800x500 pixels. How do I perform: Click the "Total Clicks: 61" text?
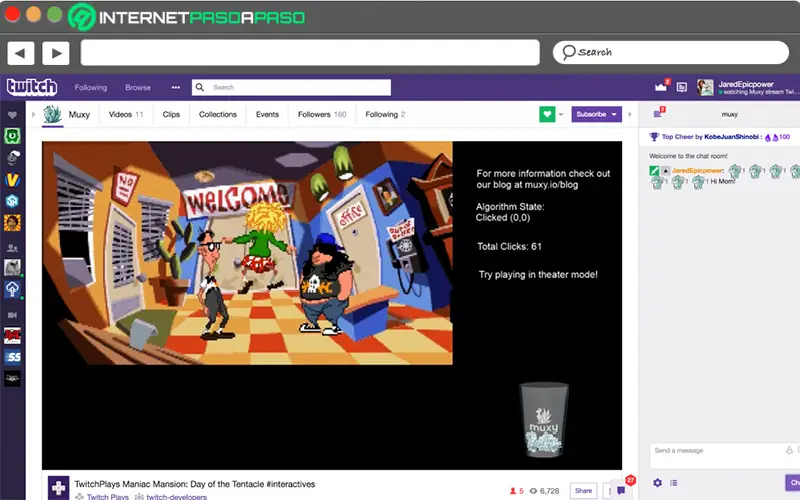pos(509,246)
